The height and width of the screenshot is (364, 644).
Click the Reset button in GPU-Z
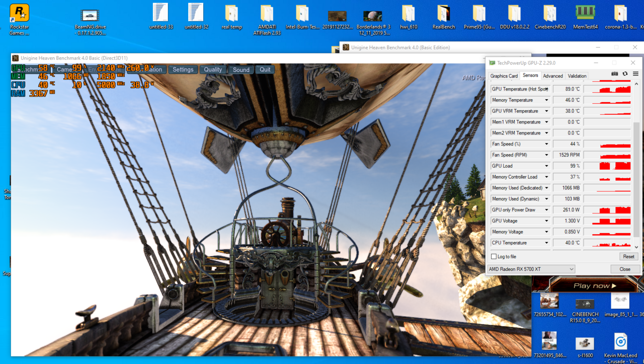(x=628, y=257)
